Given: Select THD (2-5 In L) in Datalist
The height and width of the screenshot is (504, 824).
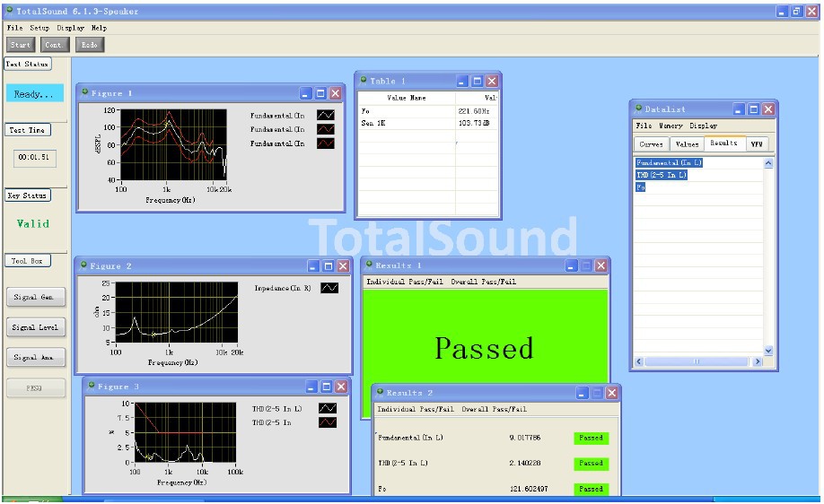Looking at the screenshot, I should [x=662, y=175].
